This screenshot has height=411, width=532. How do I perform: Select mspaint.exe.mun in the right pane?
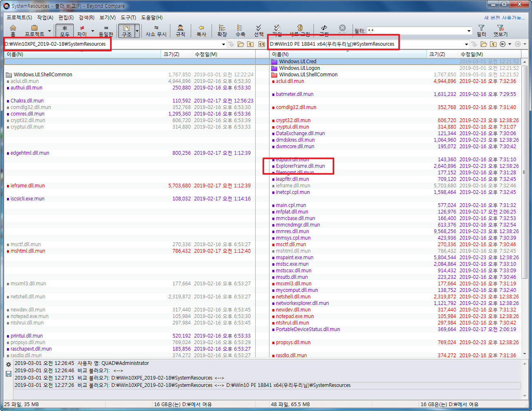[x=294, y=258]
